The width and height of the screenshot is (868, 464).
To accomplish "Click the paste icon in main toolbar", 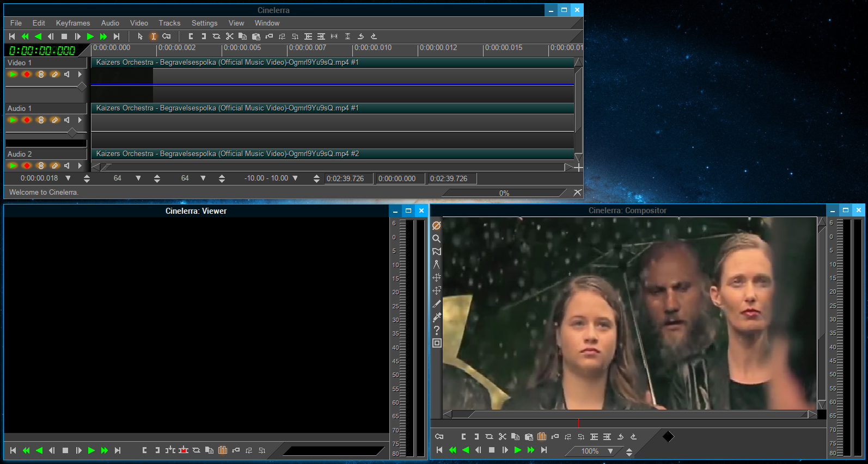I will [255, 36].
